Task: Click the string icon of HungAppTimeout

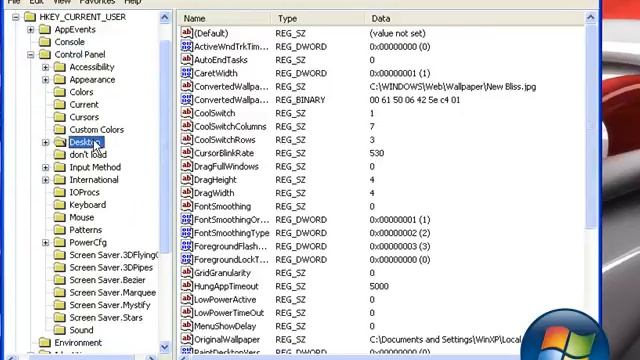Action: tap(187, 286)
